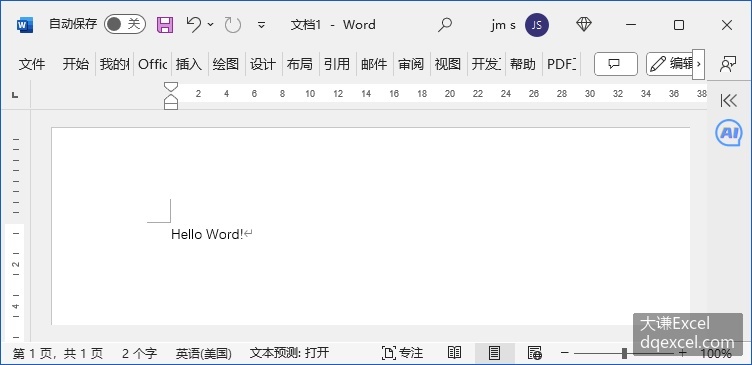Switch to the 插入 (Insert) tab

tap(188, 64)
